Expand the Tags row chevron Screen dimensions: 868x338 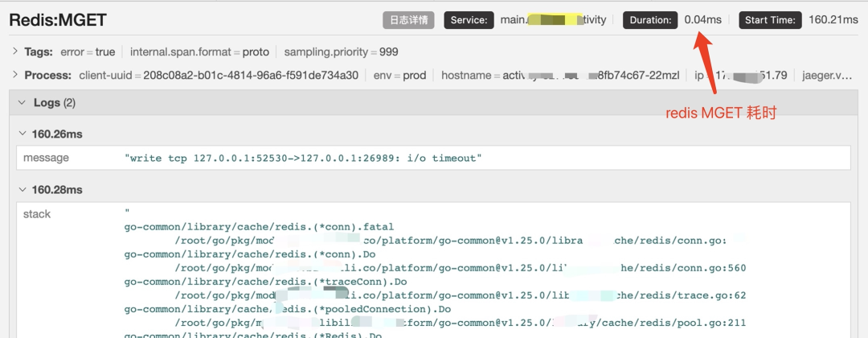[15, 52]
